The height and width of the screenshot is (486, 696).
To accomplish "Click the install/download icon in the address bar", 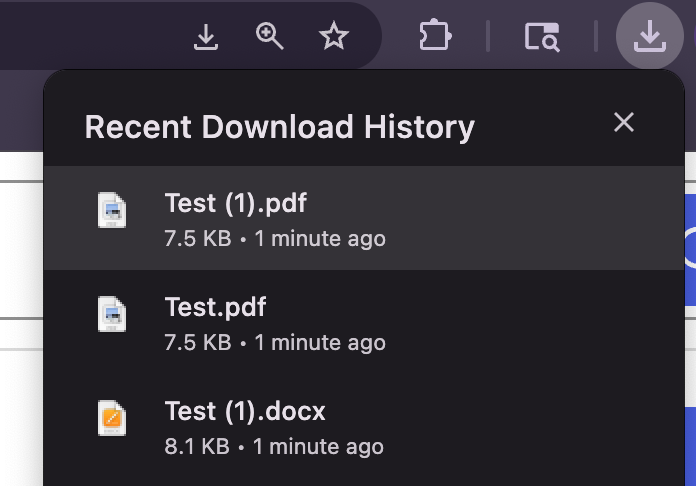I will pos(206,36).
